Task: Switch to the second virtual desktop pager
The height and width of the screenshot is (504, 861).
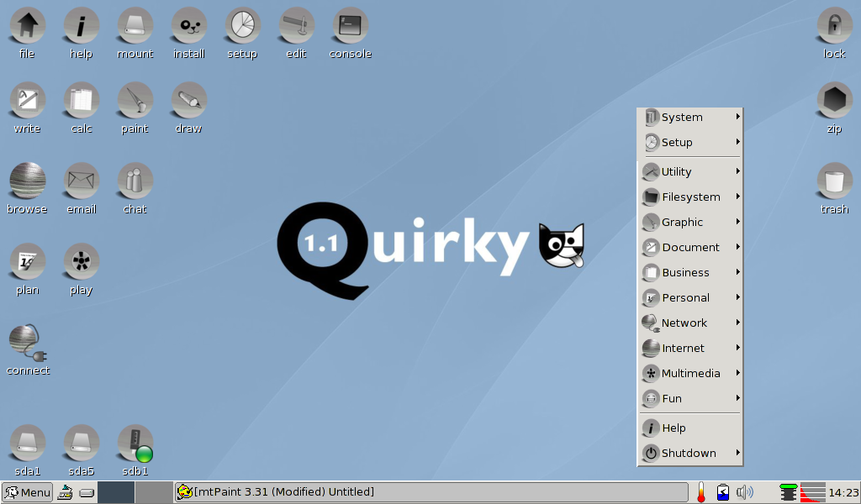Action: (154, 492)
